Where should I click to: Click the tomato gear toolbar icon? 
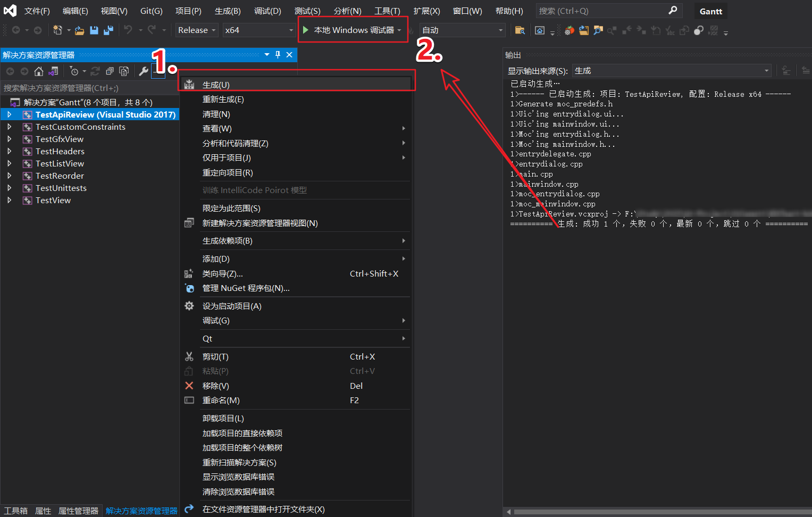click(570, 30)
